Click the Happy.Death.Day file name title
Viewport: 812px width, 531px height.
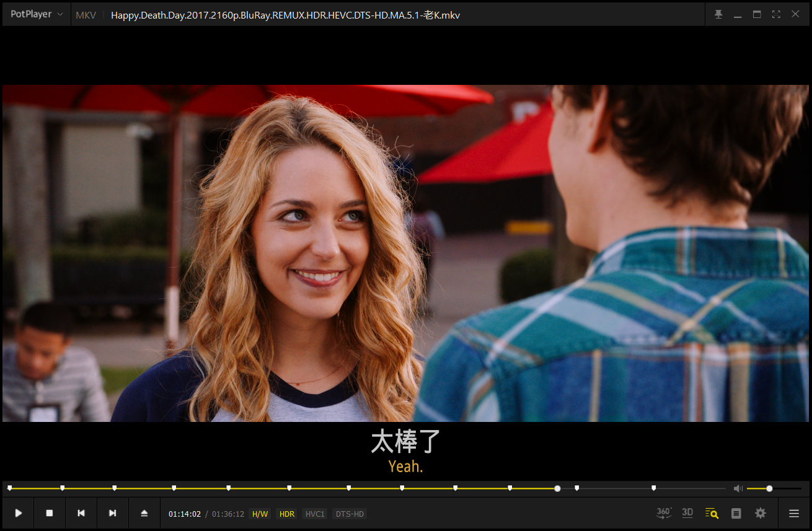click(285, 15)
